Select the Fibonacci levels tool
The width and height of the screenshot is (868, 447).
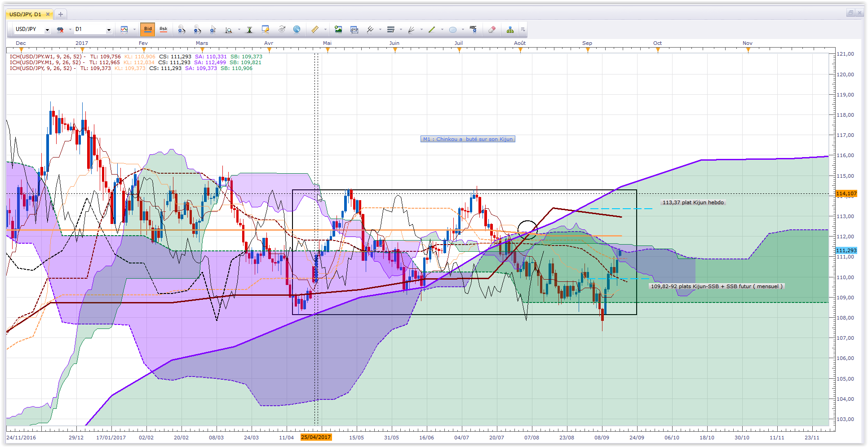click(390, 30)
